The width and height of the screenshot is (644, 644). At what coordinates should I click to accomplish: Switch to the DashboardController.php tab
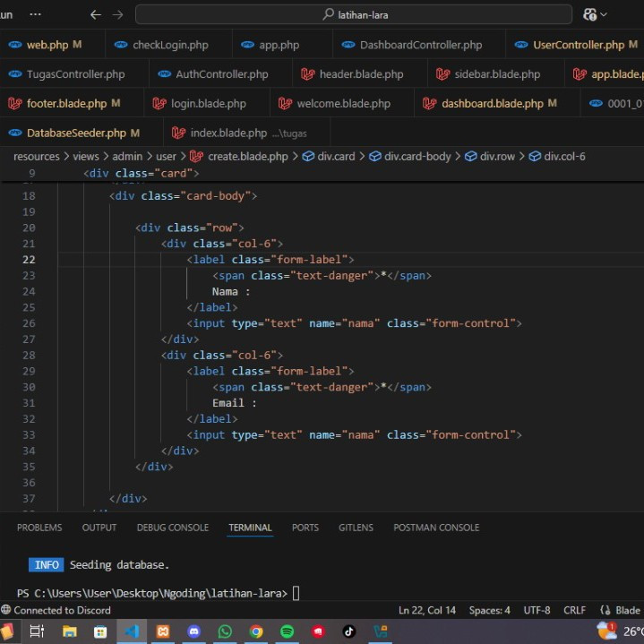(x=420, y=45)
